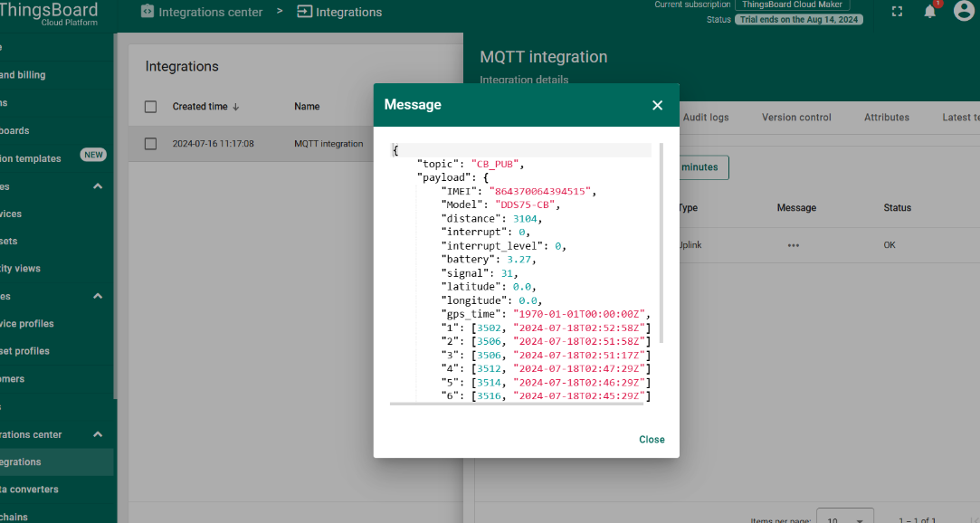The image size is (980, 523).
Task: Click the "DDS75-CB" model value
Action: coord(524,205)
